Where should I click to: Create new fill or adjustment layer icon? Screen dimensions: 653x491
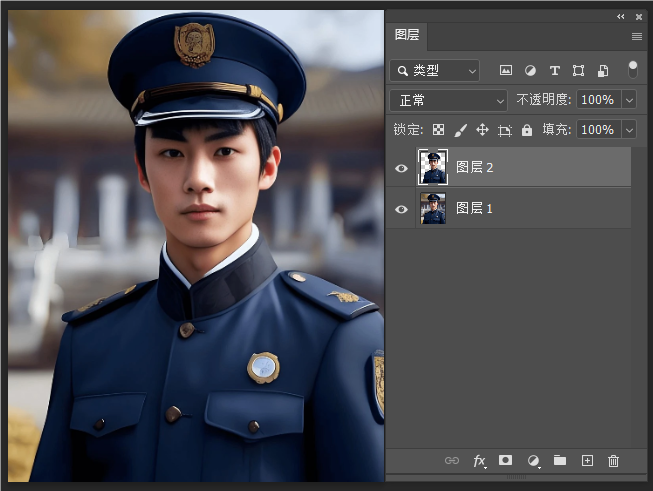pos(533,461)
